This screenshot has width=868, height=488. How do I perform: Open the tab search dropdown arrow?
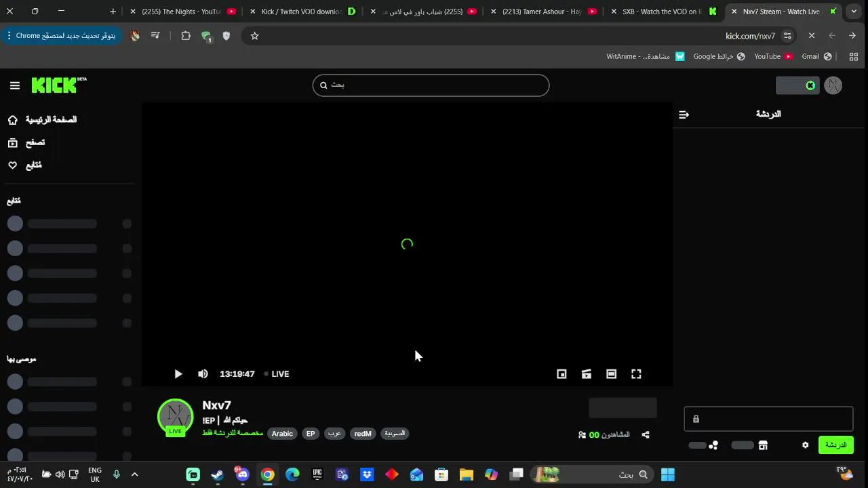point(854,12)
